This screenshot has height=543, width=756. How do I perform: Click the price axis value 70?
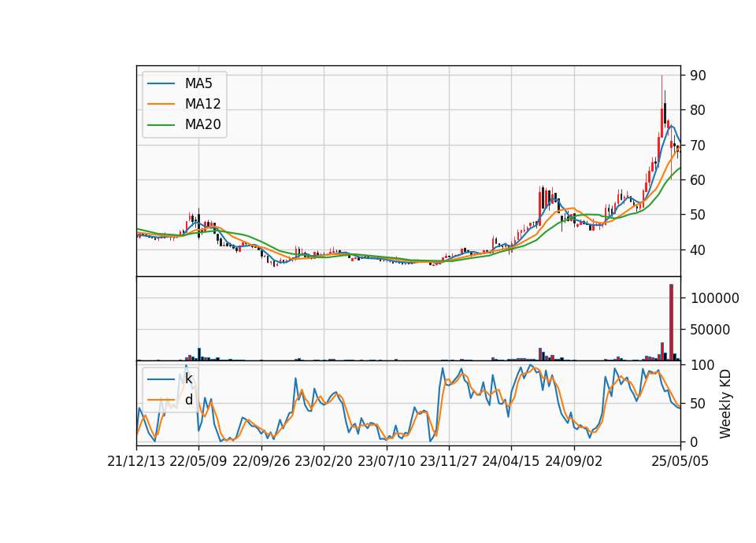pyautogui.click(x=699, y=145)
